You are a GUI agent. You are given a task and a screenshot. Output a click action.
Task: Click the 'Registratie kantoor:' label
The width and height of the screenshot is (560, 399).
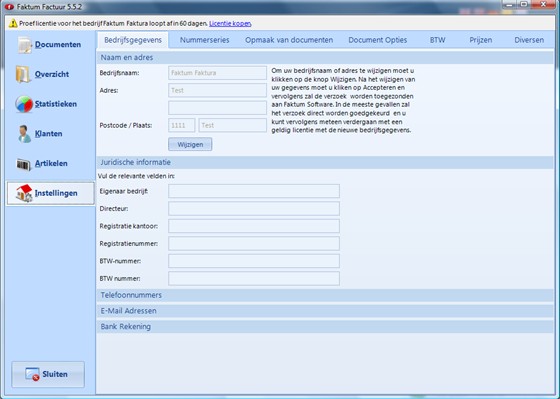coord(129,226)
